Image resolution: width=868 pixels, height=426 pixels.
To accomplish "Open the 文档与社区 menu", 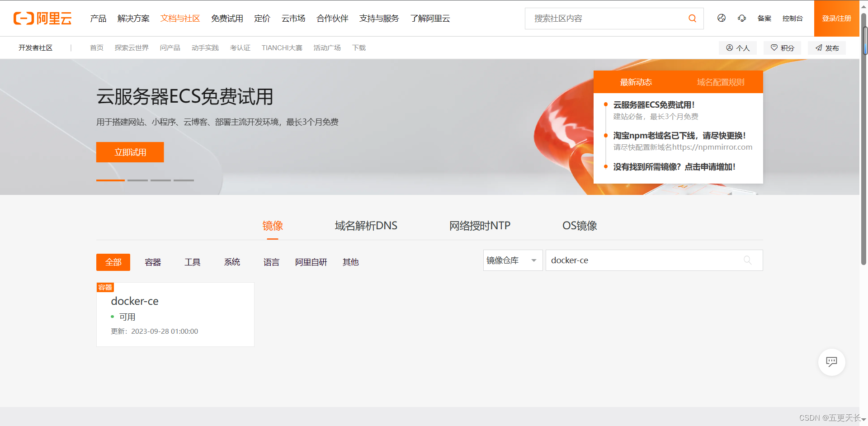I will click(x=180, y=18).
